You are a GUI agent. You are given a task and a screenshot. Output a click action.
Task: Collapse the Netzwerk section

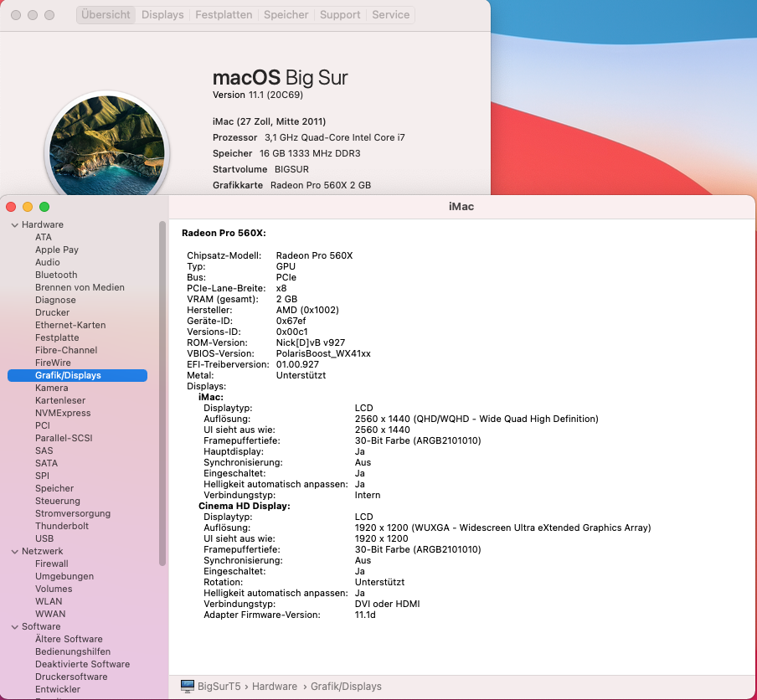coord(15,551)
